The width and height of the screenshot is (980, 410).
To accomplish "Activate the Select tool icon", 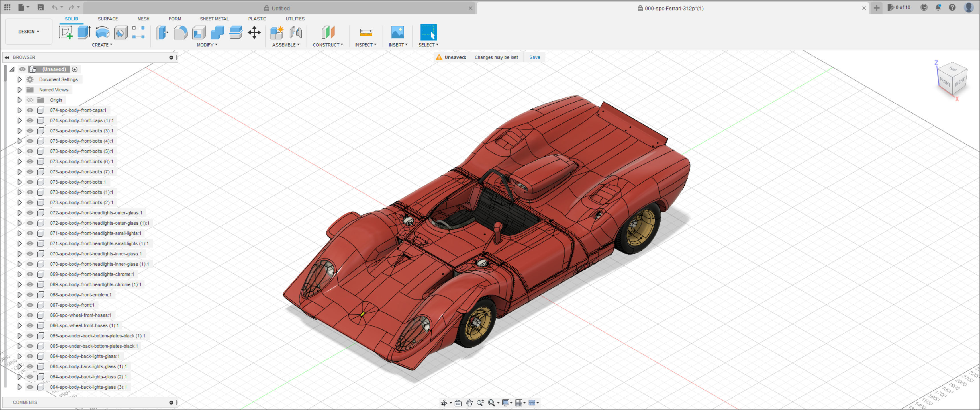I will coord(428,32).
